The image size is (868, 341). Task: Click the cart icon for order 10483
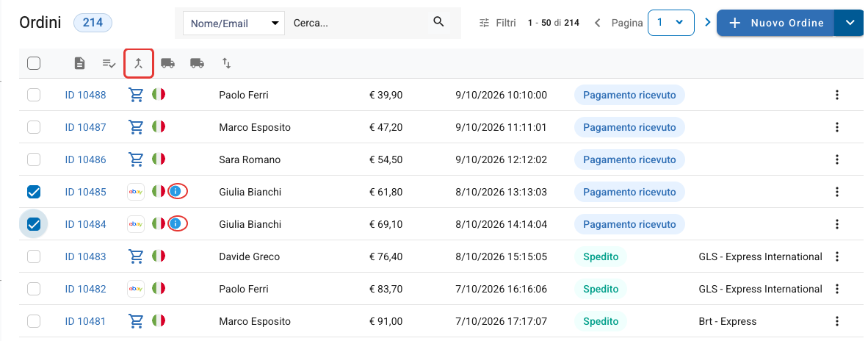[x=136, y=256]
